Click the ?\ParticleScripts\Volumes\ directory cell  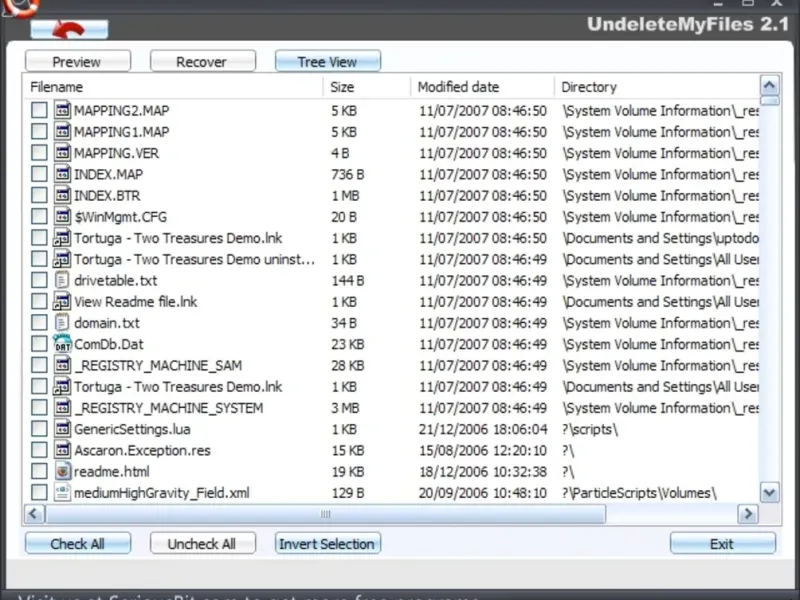[639, 493]
